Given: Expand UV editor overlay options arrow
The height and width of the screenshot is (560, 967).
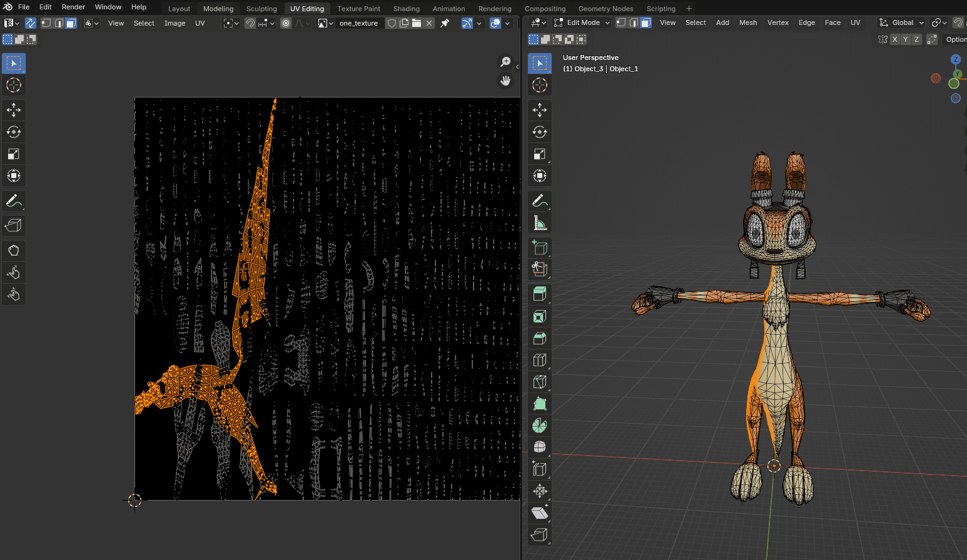Looking at the screenshot, I should coord(507,23).
